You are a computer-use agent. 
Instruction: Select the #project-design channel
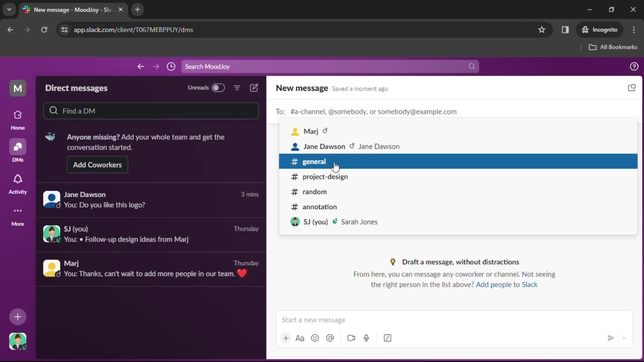coord(458,177)
